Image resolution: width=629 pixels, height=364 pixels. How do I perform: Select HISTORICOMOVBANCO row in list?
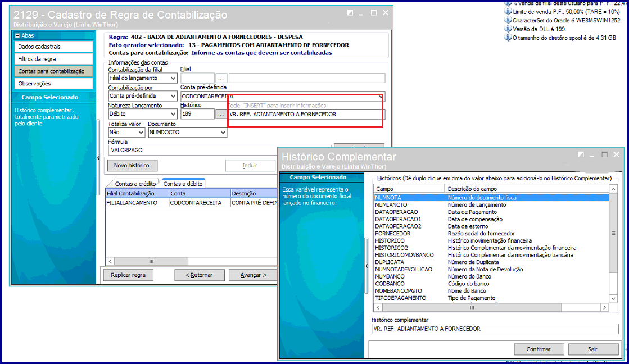[491, 255]
